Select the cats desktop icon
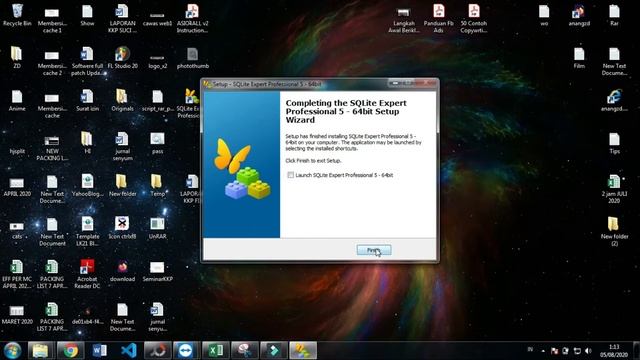 pyautogui.click(x=17, y=229)
